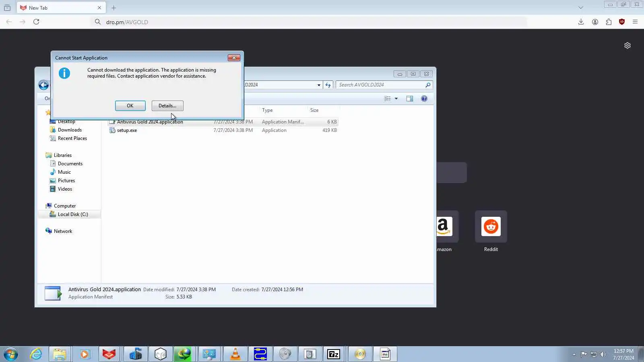Select the setup.exe file
The image size is (644, 362).
(223, 130)
